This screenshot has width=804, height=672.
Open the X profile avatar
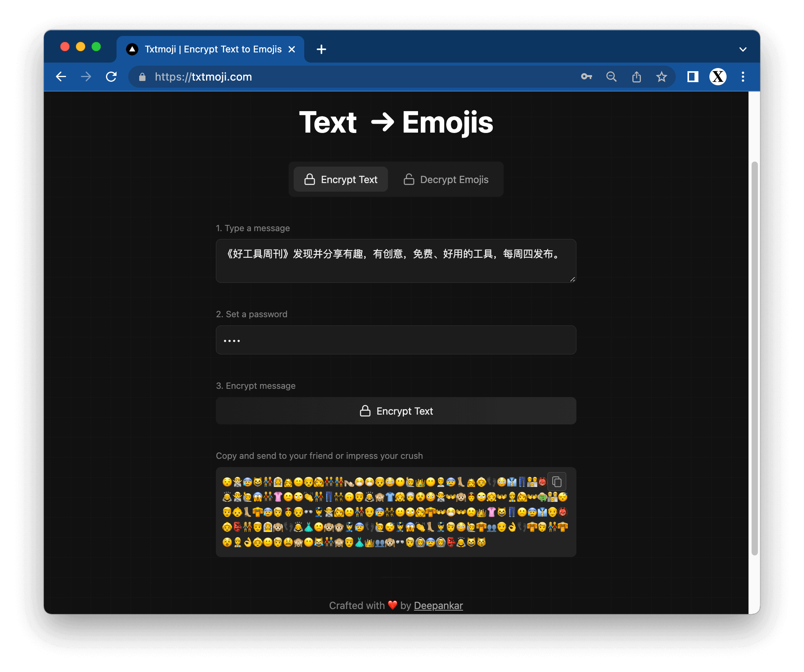[x=718, y=77]
